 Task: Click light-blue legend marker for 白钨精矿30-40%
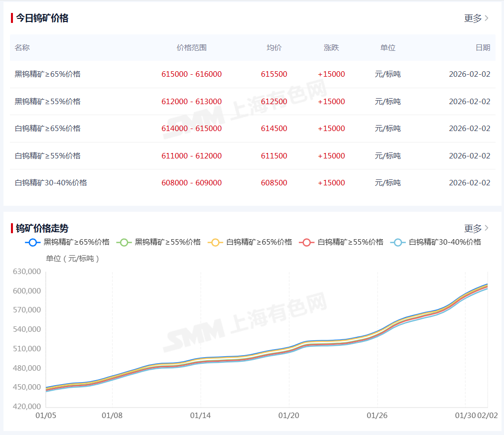click(398, 243)
